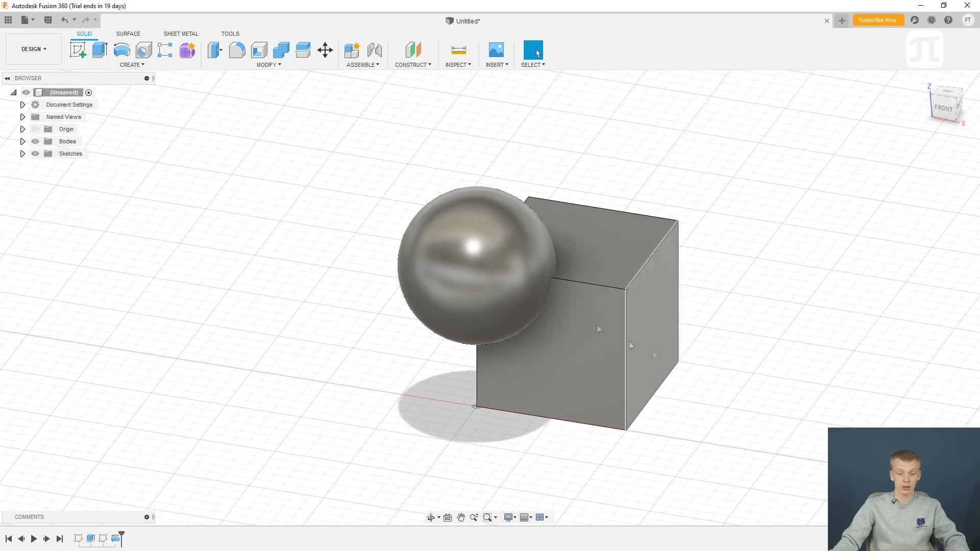The image size is (980, 551).
Task: Open the FT user profile button
Action: click(x=968, y=20)
